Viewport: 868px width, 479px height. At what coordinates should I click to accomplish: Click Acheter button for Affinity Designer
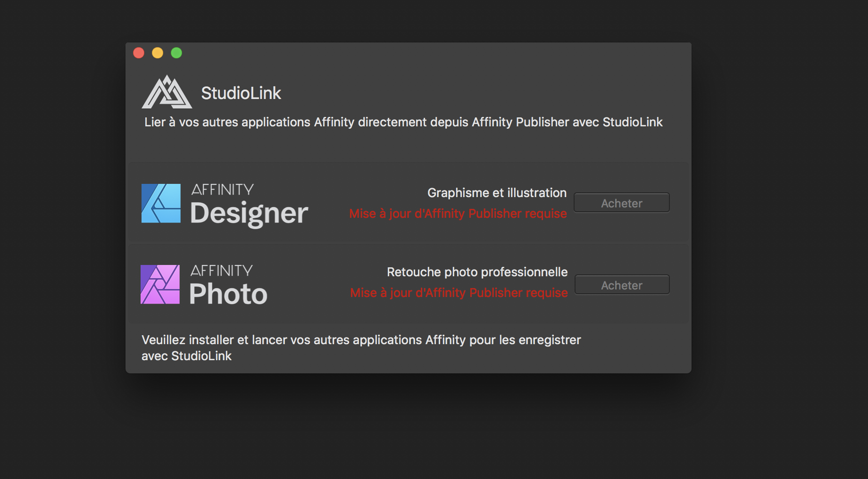[x=622, y=203]
